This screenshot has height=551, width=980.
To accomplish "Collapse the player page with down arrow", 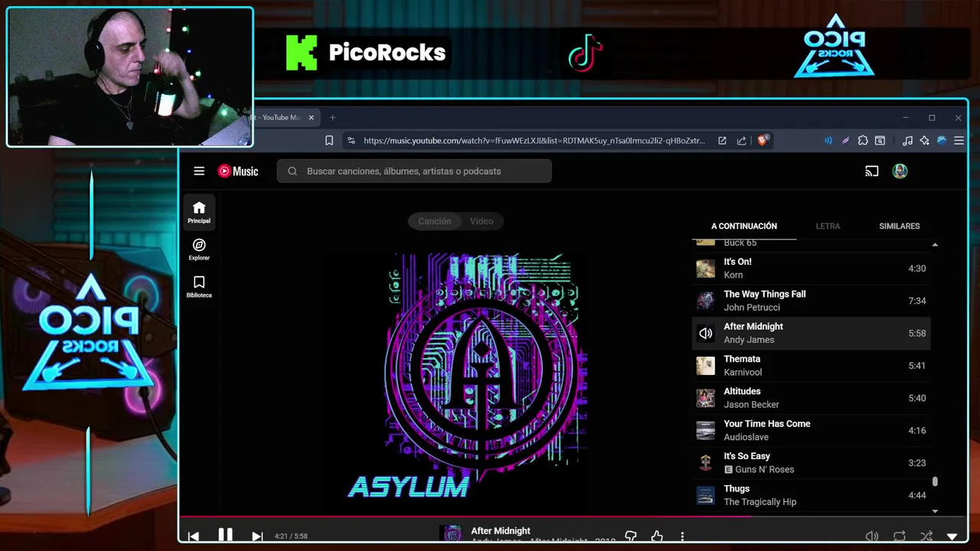I will point(952,536).
